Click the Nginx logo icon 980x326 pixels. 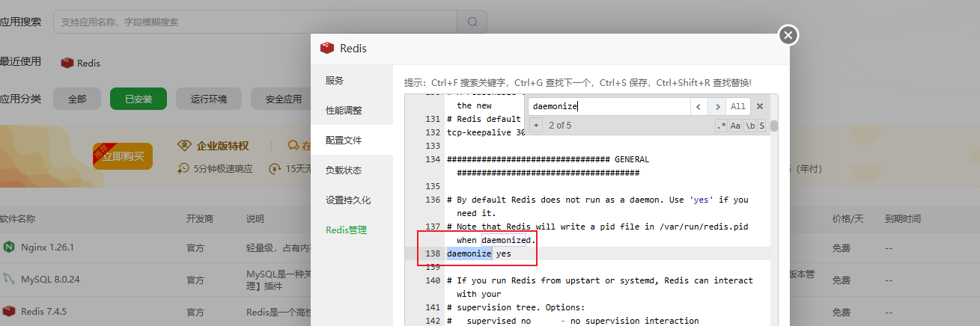point(9,247)
